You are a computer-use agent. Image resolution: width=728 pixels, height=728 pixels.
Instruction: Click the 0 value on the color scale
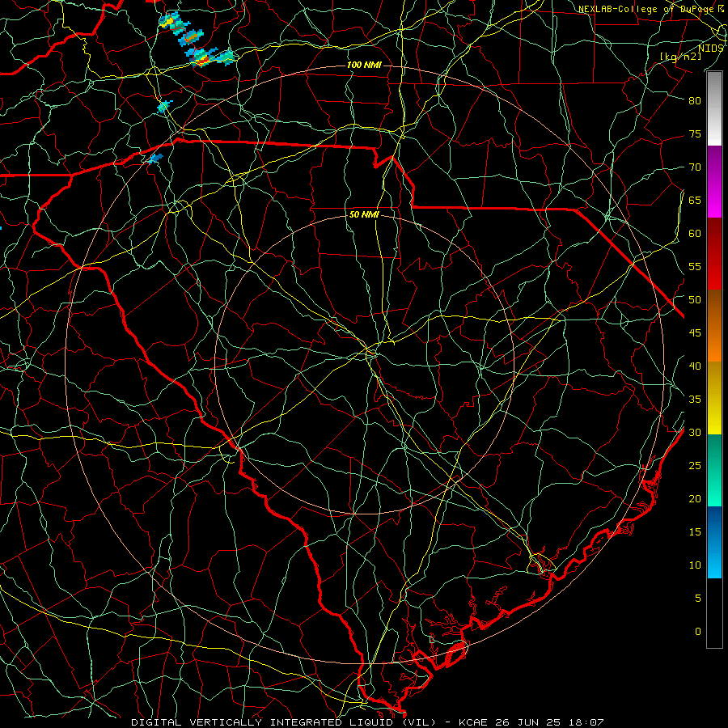pos(698,632)
